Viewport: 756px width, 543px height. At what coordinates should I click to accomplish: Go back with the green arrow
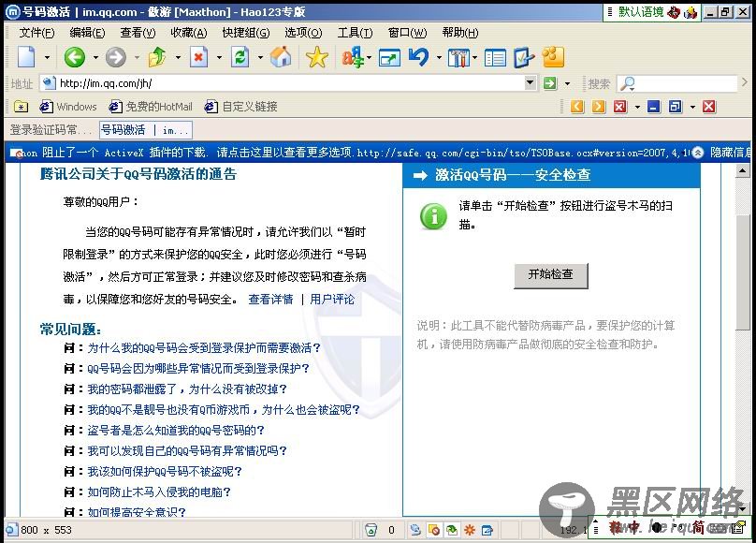(x=75, y=57)
